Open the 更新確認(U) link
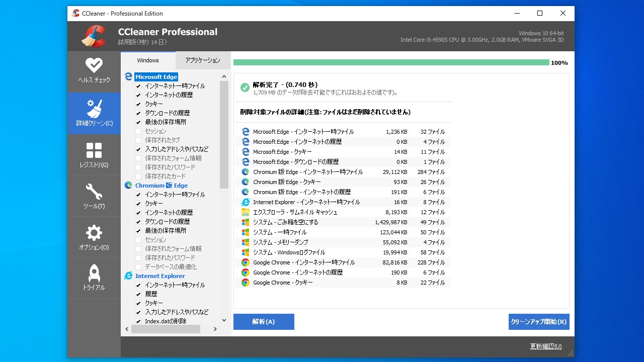The image size is (644, 362). [x=546, y=346]
